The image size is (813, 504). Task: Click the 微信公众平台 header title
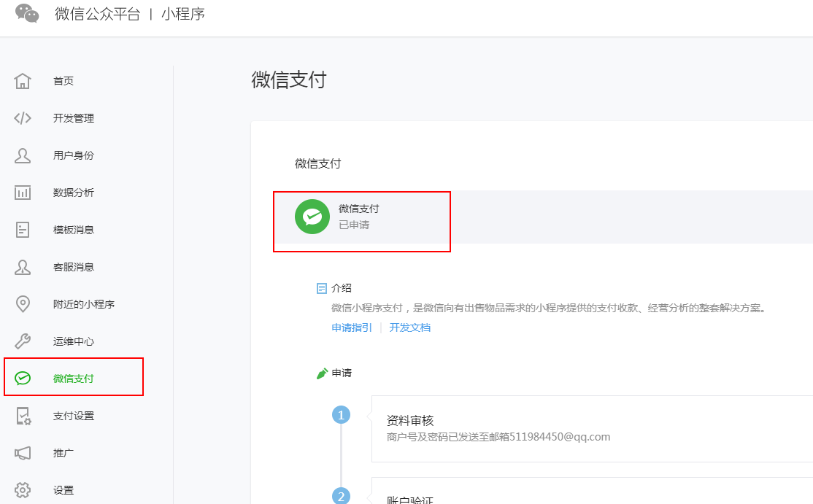click(x=98, y=13)
